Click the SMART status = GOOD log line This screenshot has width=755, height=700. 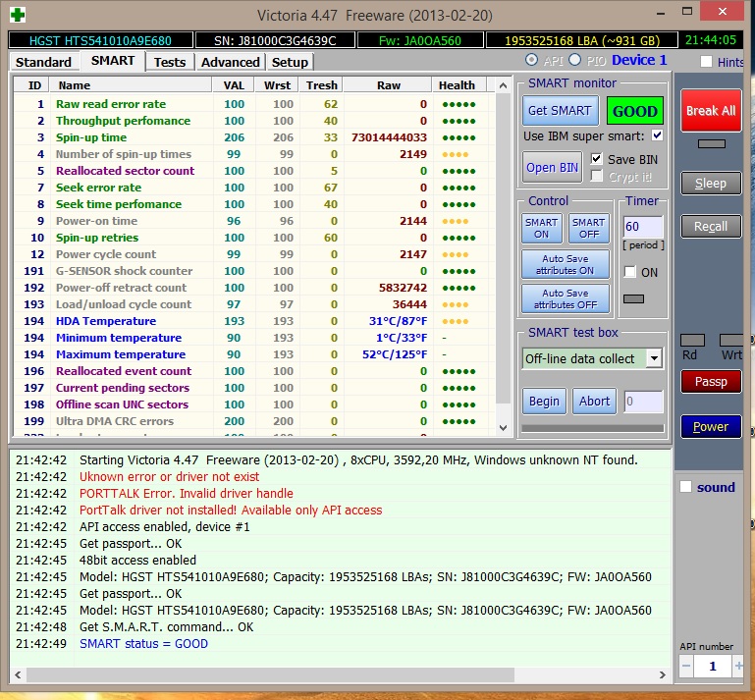[143, 644]
